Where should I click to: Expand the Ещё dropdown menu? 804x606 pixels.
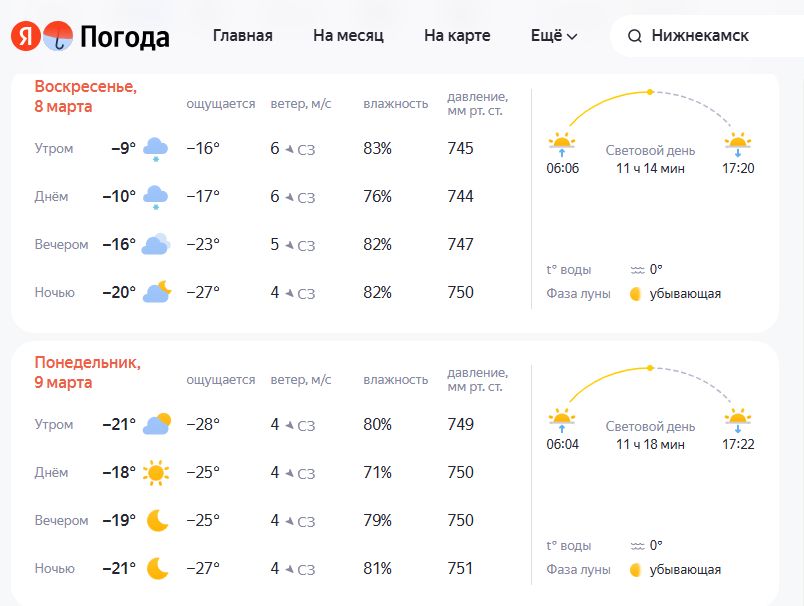[x=553, y=36]
